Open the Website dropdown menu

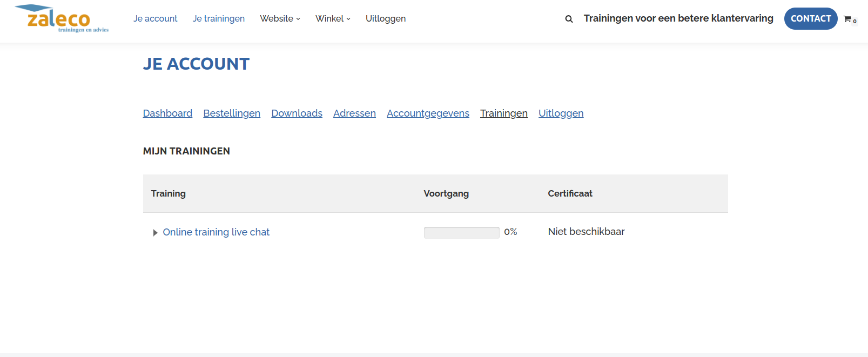pos(280,18)
